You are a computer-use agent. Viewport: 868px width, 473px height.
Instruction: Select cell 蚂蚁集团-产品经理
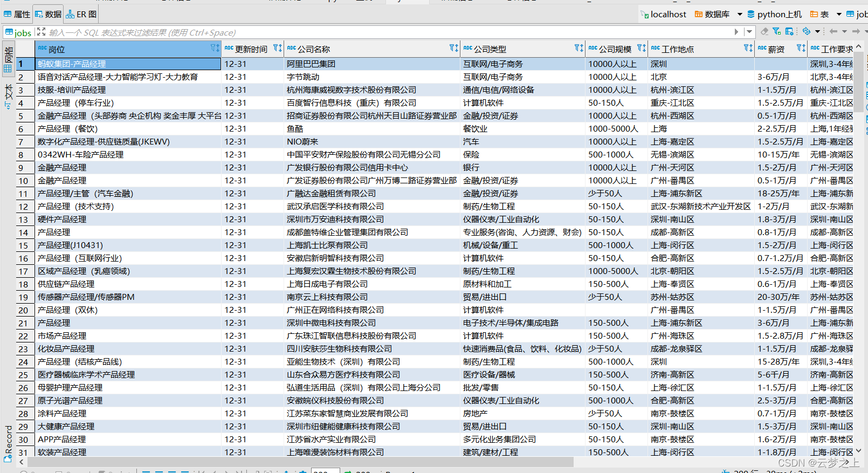[128, 64]
